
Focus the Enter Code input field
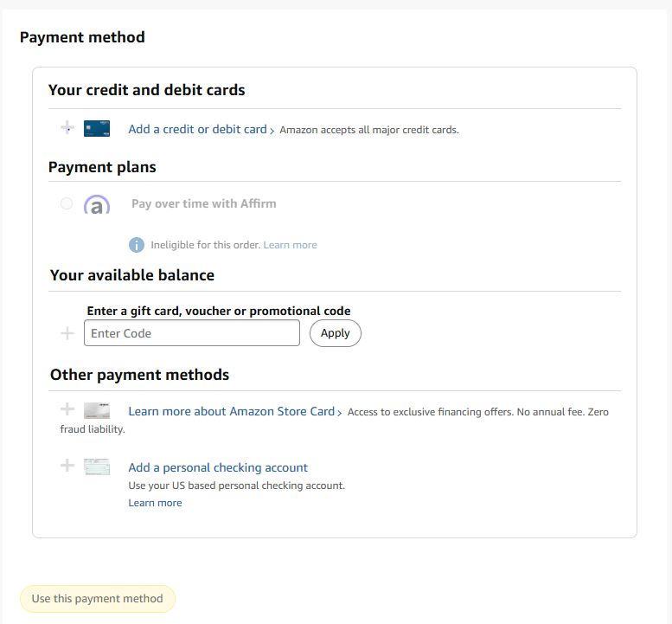point(191,333)
